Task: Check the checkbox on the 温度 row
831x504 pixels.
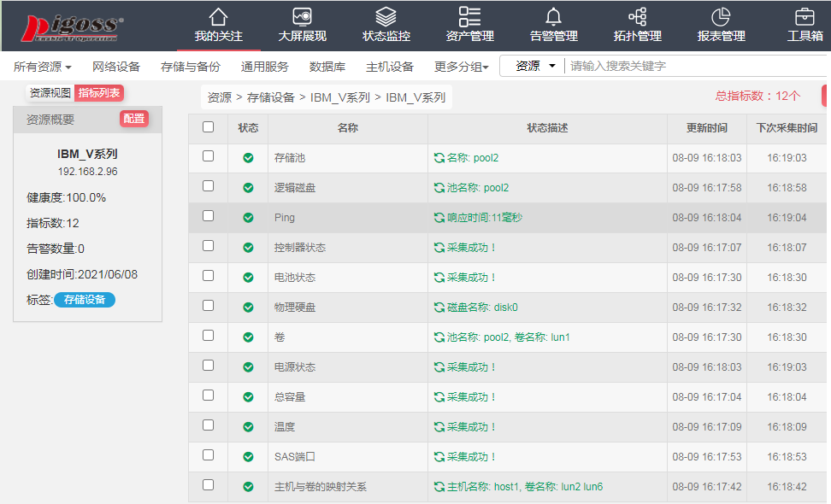Action: tap(206, 426)
